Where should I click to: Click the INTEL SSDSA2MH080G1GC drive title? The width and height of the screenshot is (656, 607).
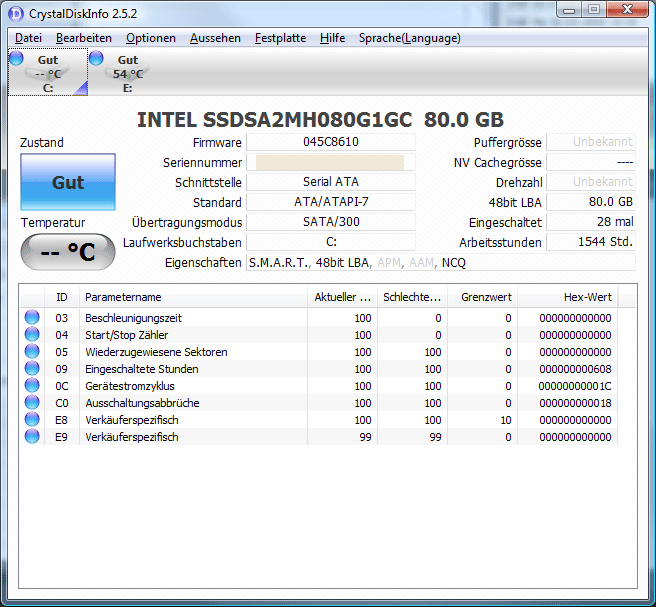point(320,120)
